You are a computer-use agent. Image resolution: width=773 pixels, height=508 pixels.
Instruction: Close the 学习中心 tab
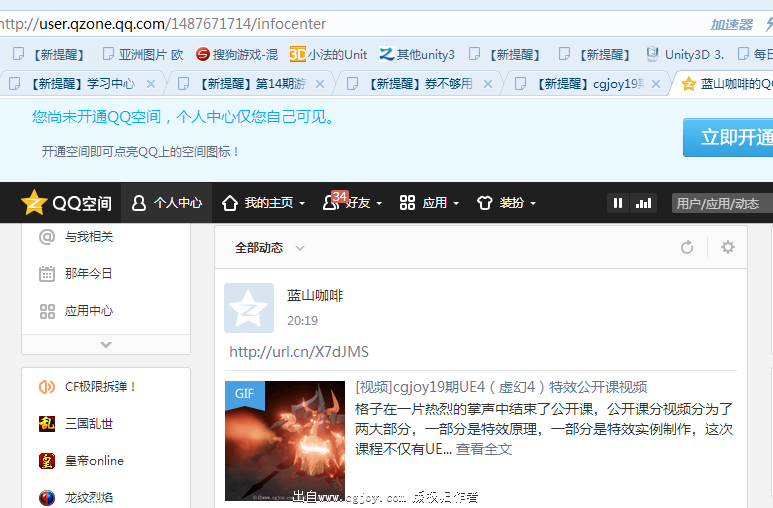(x=151, y=84)
